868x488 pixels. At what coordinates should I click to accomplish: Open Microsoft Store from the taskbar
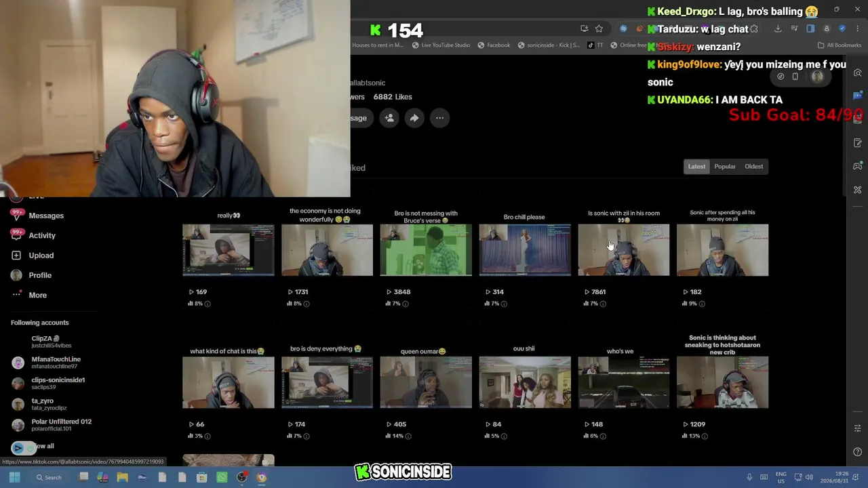201,477
